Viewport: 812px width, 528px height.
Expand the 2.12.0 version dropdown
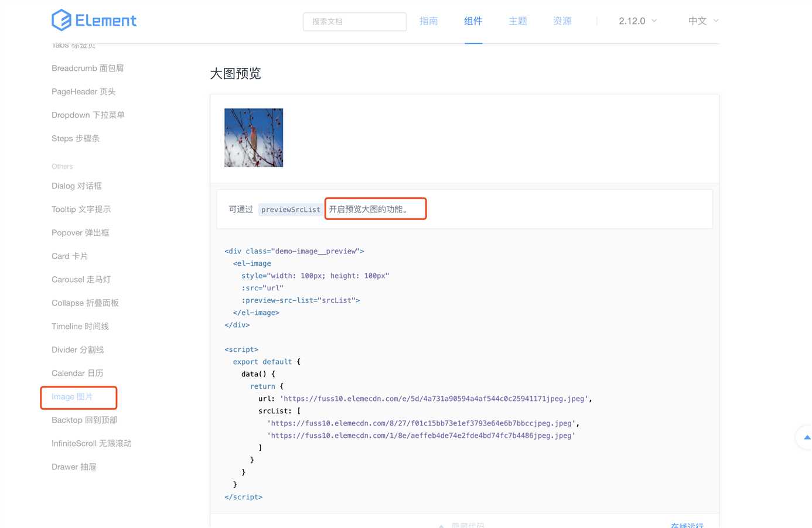pyautogui.click(x=638, y=21)
